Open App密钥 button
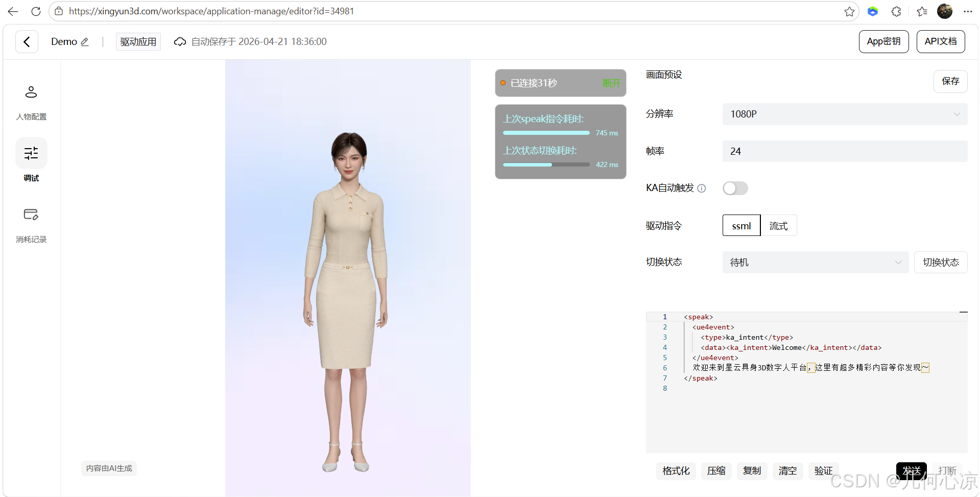 [883, 41]
